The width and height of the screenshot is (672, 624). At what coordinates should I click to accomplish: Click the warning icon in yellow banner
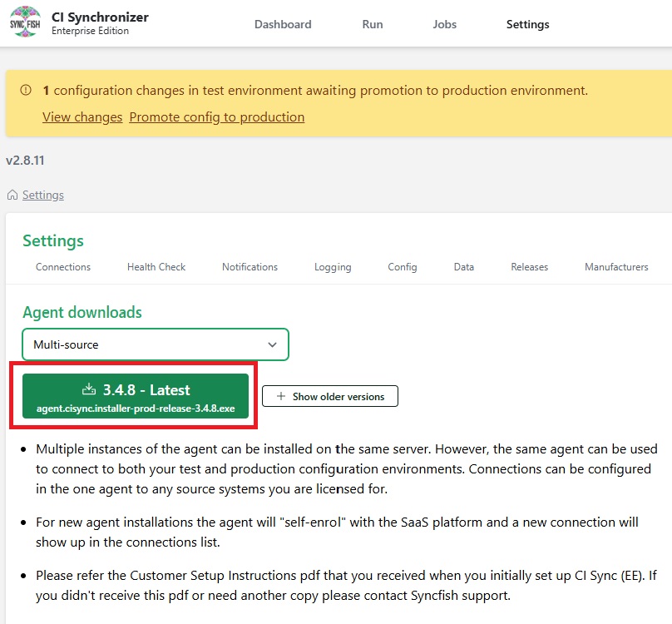pyautogui.click(x=26, y=90)
